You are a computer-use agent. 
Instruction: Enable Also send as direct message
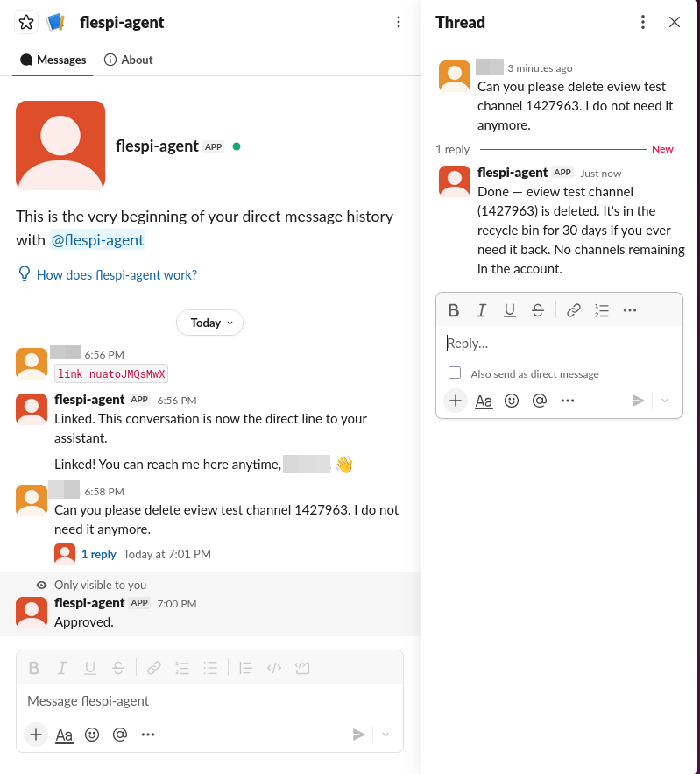(x=455, y=373)
